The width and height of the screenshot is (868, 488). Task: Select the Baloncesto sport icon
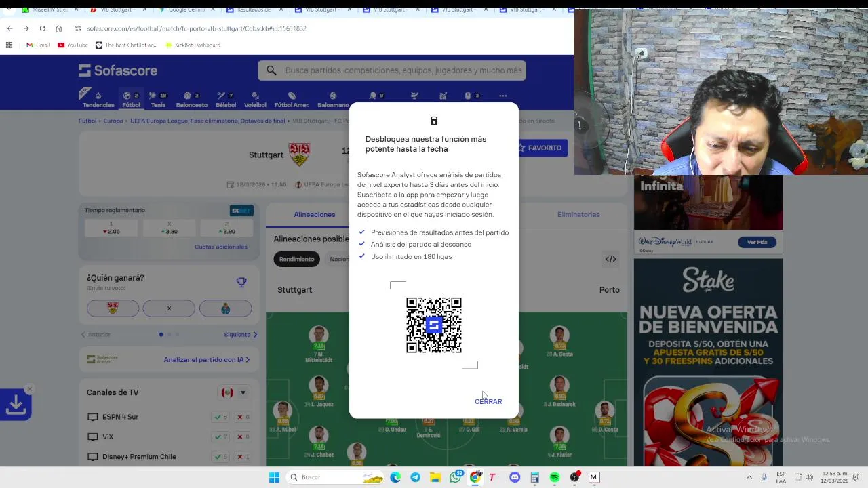(191, 100)
